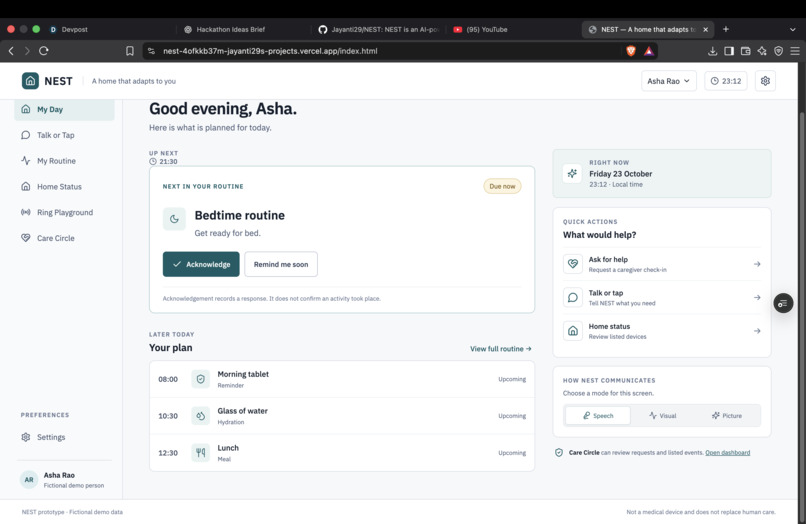Click the Brave Shields lion icon
The image size is (806, 524).
pyautogui.click(x=631, y=51)
